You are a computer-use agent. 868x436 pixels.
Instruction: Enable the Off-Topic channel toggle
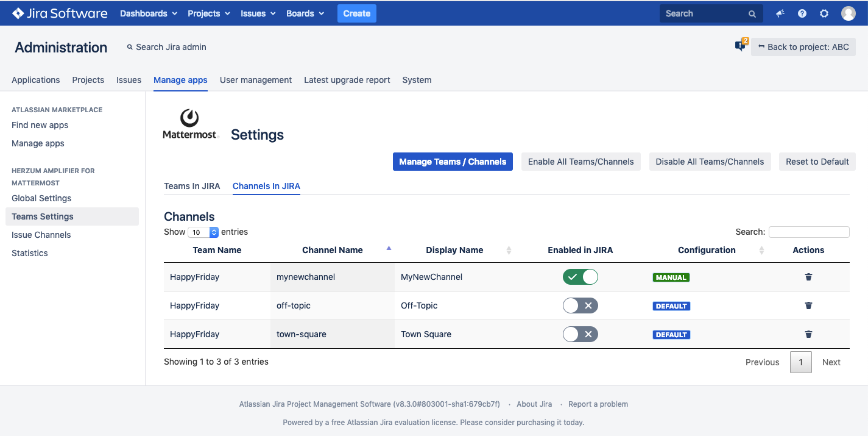tap(580, 306)
